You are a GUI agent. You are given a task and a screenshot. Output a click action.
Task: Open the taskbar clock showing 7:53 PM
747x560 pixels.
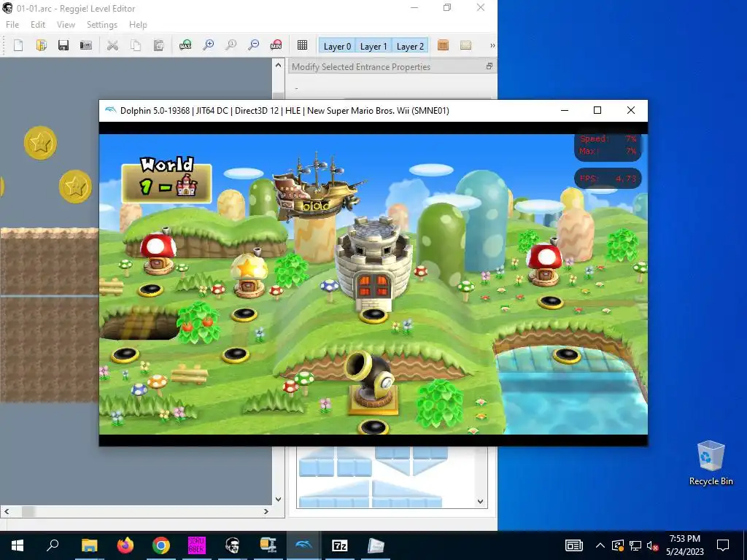(x=684, y=545)
